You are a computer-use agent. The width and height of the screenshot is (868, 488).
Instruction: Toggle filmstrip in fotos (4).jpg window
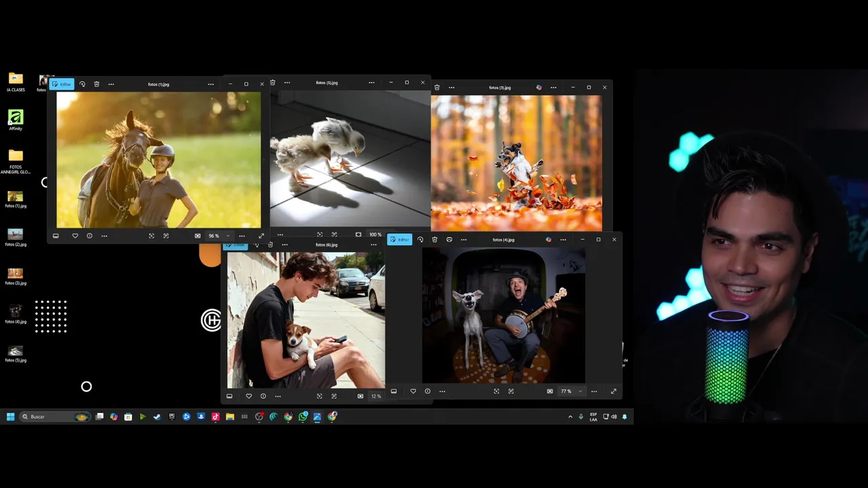pos(393,391)
